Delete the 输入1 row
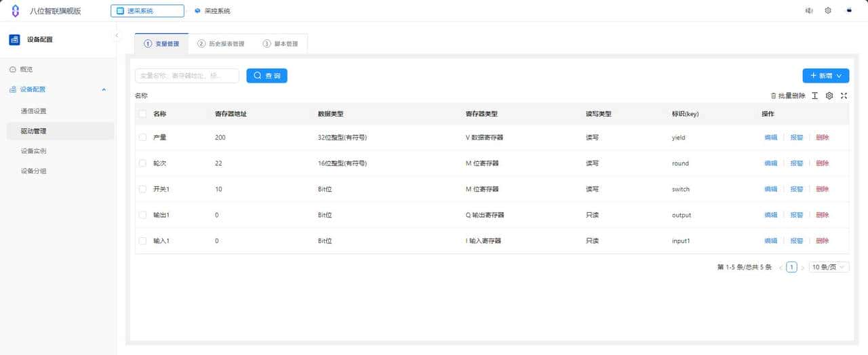Viewport: 868px width, 355px height. 823,241
